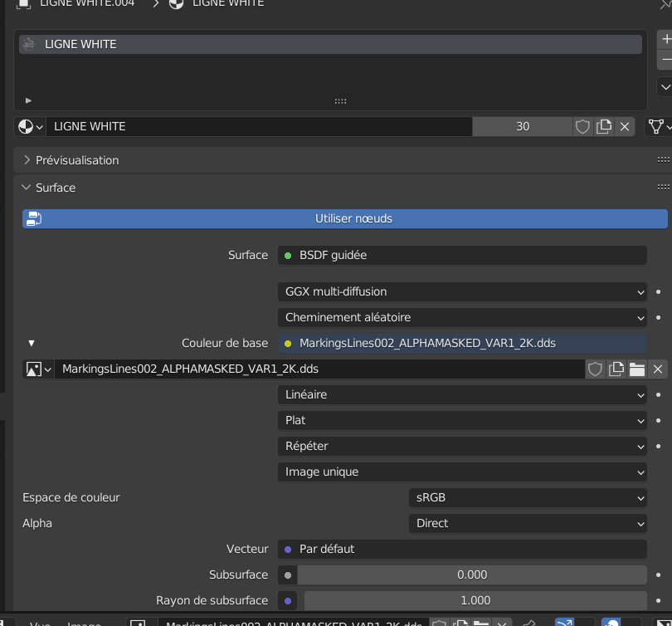Click animate dot next to Rayon de subsurface
Screen dimensions: 672x626
(x=658, y=601)
